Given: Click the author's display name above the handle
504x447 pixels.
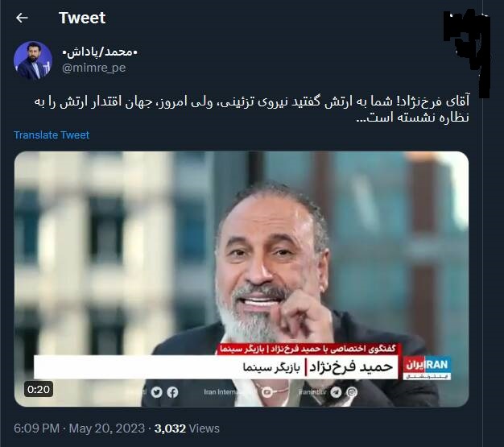Looking at the screenshot, I should pos(100,52).
